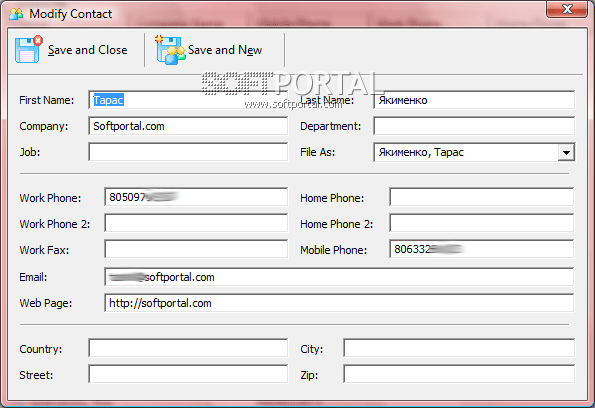The image size is (595, 408).
Task: Select the Company text field
Action: 188,126
